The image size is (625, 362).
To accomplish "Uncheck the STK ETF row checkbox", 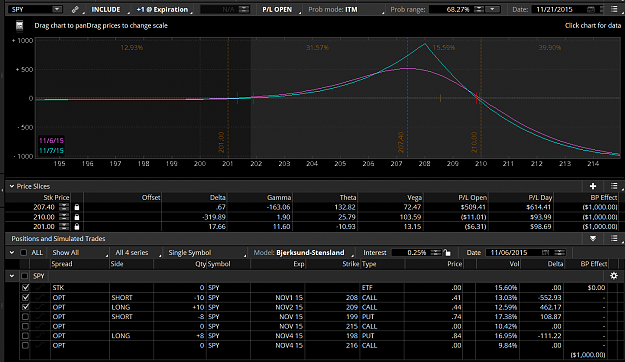I will tap(26, 287).
